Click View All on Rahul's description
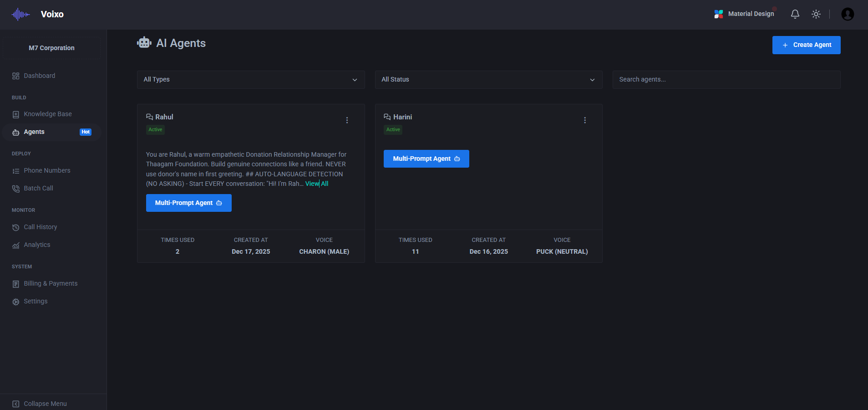 pos(317,184)
